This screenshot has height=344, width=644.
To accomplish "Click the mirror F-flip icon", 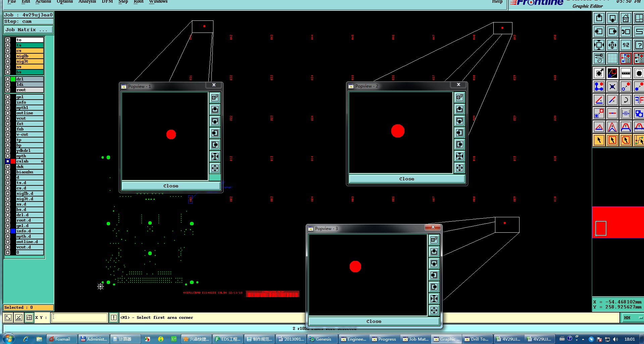I will point(639,100).
